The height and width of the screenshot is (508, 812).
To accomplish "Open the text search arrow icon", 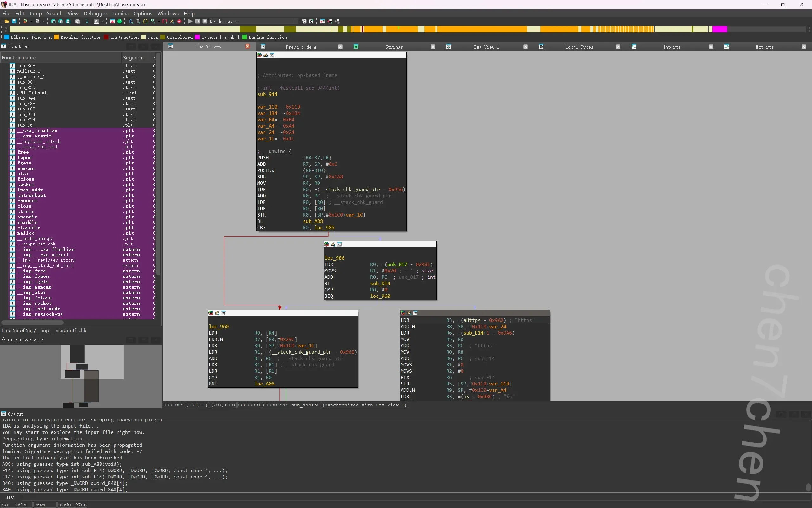I will click(87, 21).
